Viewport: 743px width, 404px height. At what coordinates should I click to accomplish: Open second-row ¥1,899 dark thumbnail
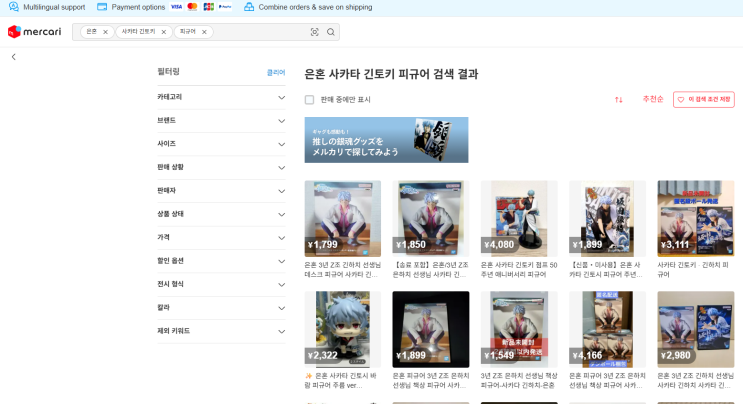pos(431,329)
